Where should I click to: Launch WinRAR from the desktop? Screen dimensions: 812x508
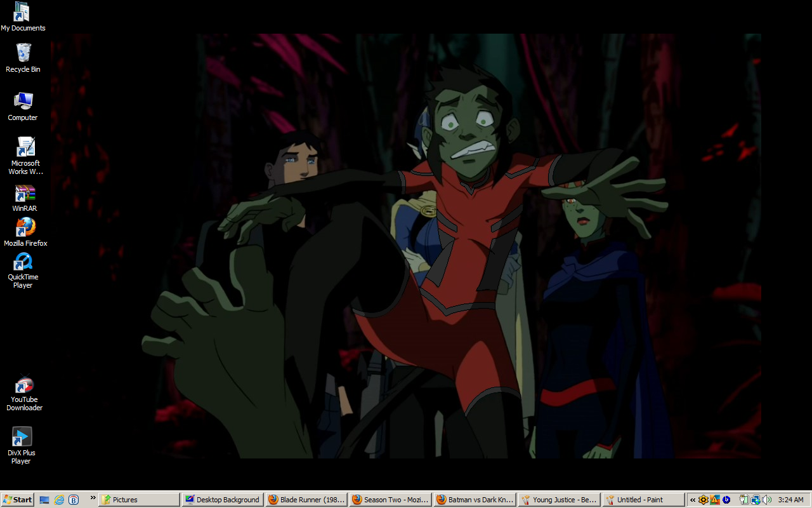[x=25, y=194]
